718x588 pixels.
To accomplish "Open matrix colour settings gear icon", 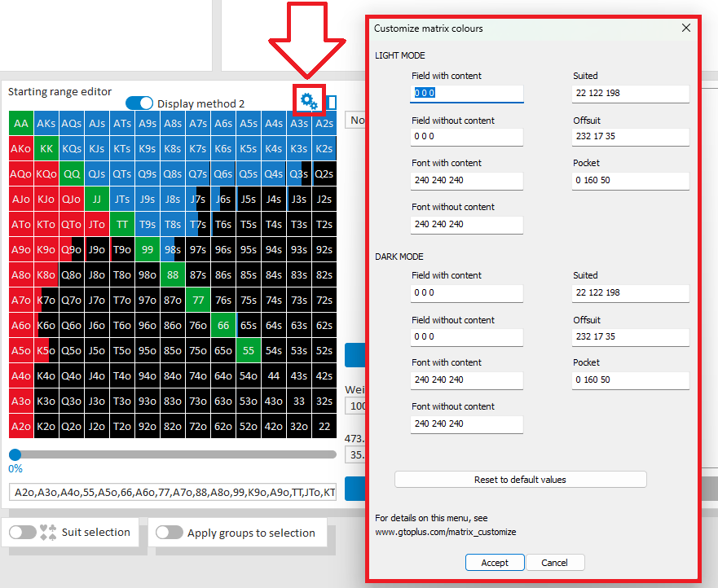I will (x=309, y=102).
